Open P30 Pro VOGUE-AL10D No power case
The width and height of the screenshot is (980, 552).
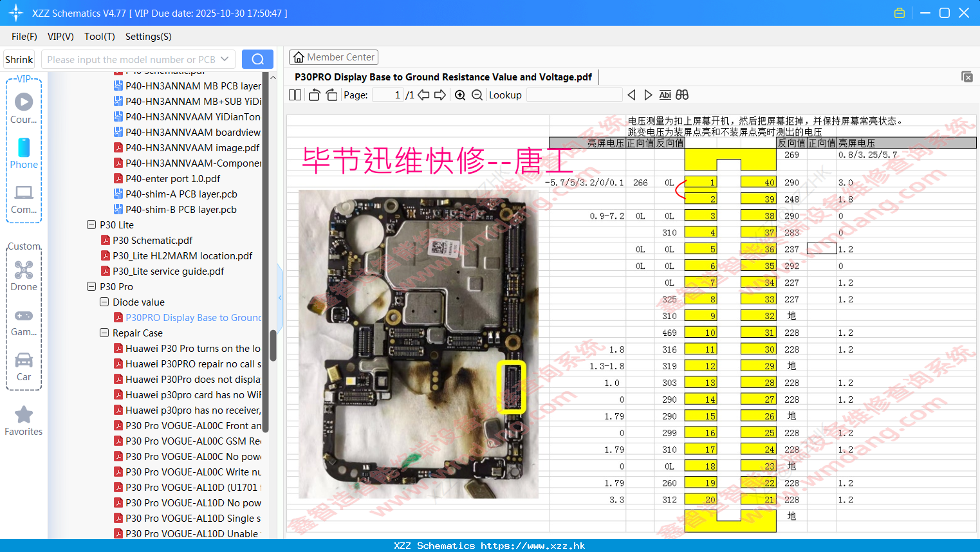[x=193, y=502]
